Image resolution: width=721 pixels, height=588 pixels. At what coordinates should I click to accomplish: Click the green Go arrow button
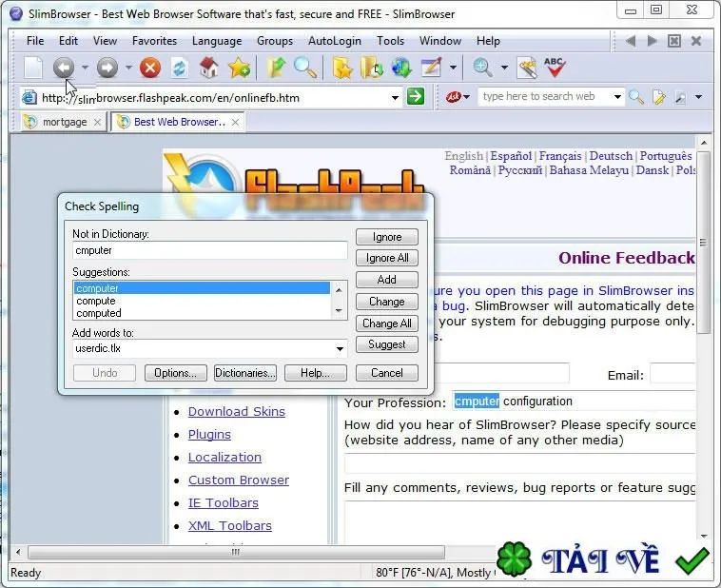pos(416,97)
